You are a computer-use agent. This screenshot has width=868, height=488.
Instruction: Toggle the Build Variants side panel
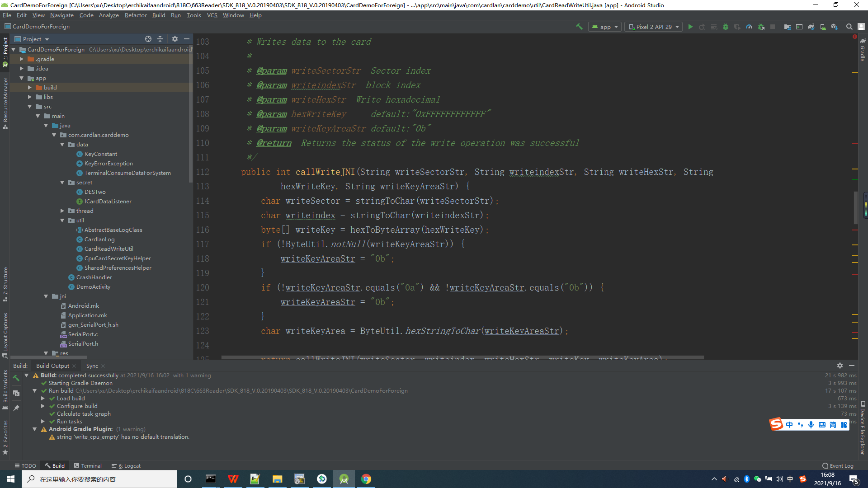tap(5, 389)
